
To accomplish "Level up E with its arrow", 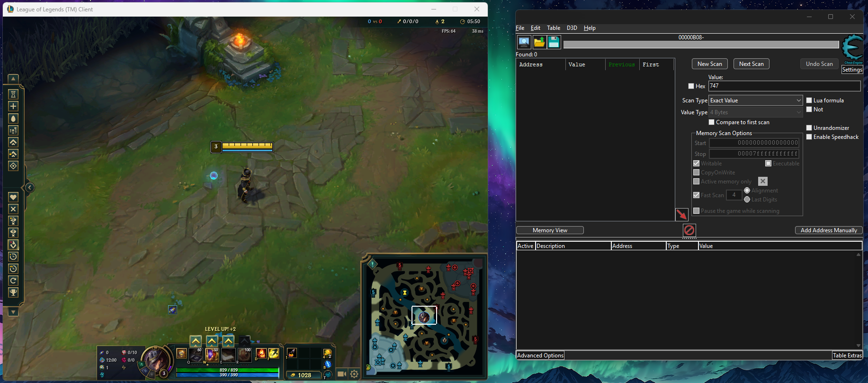I will click(228, 341).
